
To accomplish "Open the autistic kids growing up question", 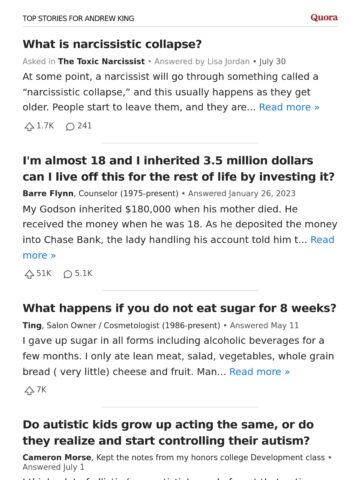I will [168, 432].
